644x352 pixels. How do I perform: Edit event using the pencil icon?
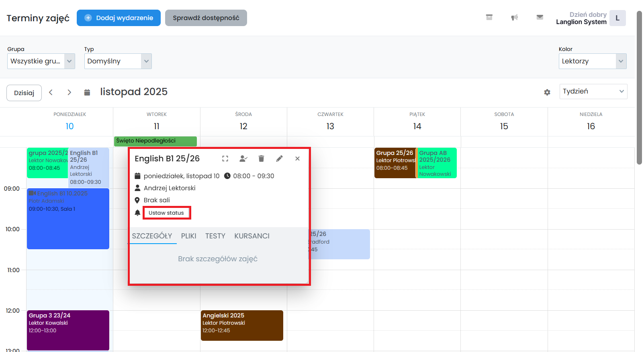click(279, 159)
